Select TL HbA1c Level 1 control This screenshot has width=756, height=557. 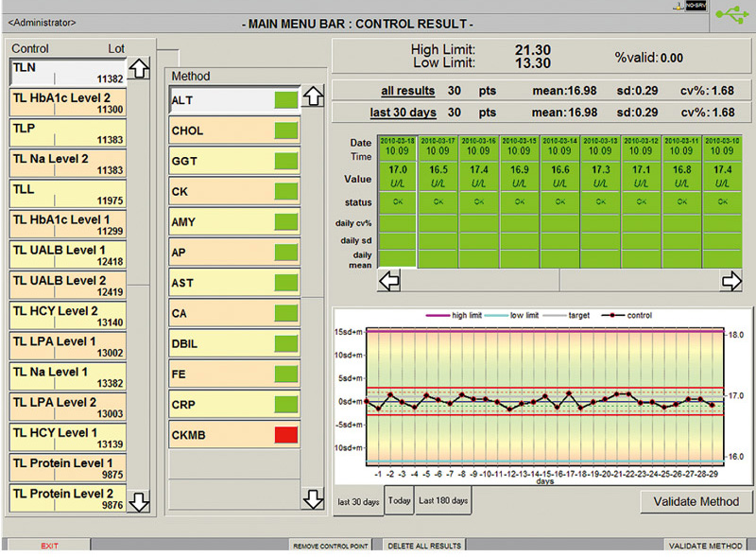[68, 224]
